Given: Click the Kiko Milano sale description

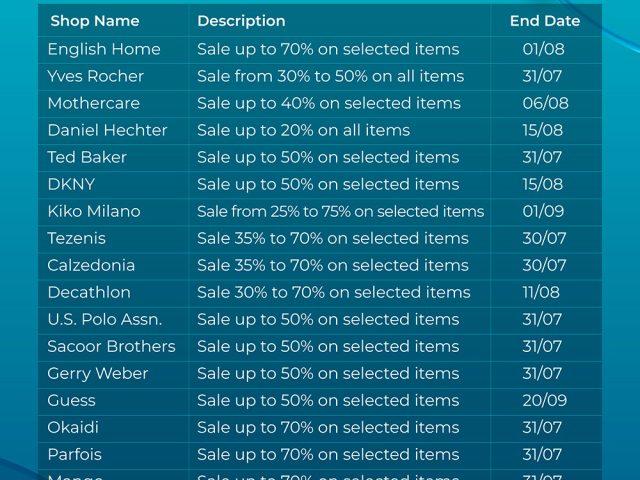Looking at the screenshot, I should (340, 211).
